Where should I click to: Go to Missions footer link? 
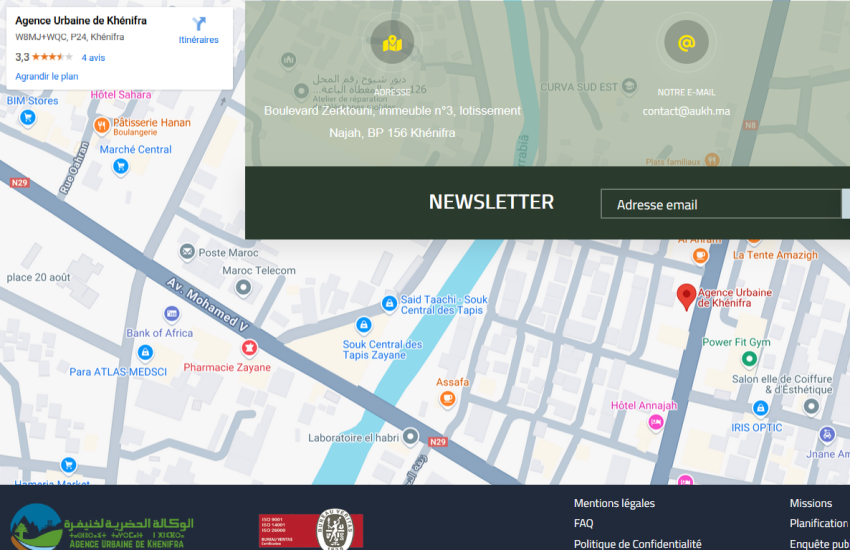(810, 503)
